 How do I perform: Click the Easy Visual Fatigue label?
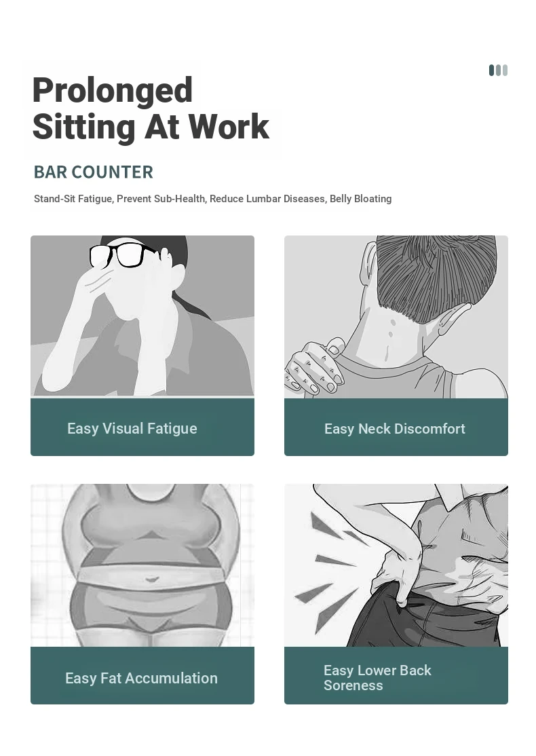132,429
